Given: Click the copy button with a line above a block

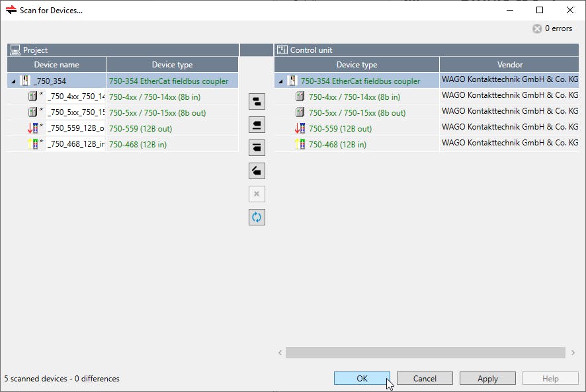Looking at the screenshot, I should [257, 147].
